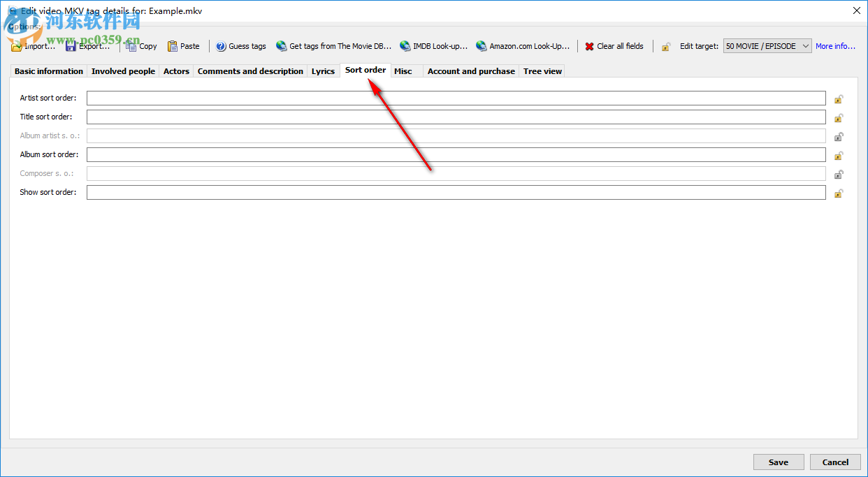Click the Export icon to save tags
868x477 pixels.
(87, 45)
